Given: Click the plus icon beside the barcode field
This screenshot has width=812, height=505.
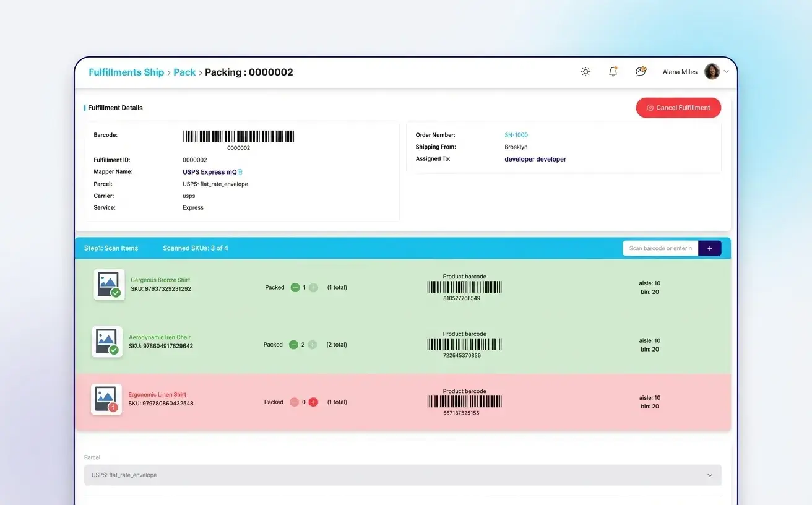Looking at the screenshot, I should click(710, 248).
